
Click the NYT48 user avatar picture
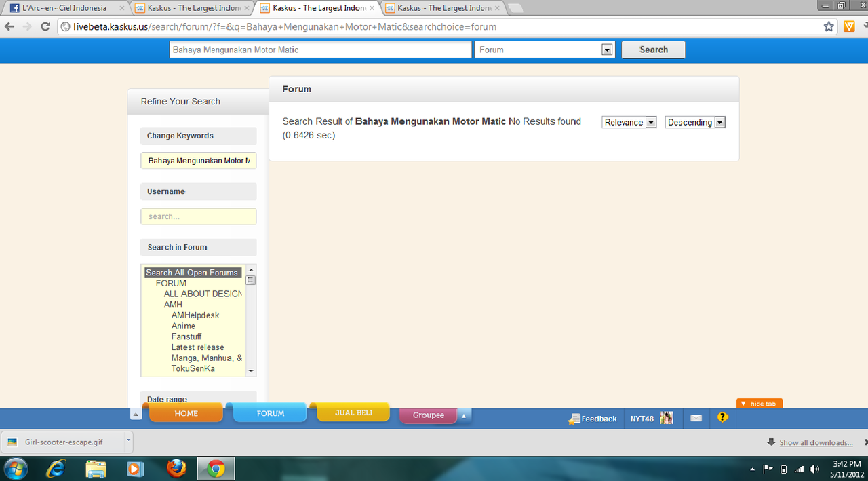click(667, 418)
